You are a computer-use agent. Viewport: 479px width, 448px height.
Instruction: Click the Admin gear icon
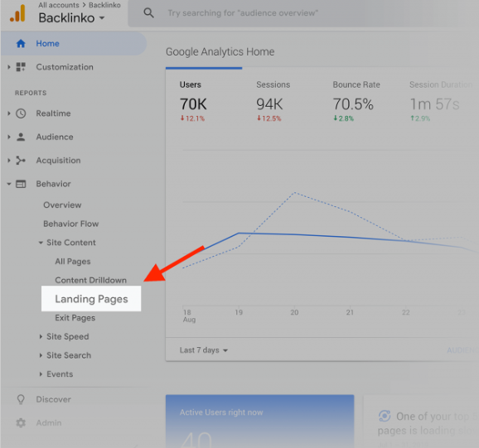(x=21, y=422)
